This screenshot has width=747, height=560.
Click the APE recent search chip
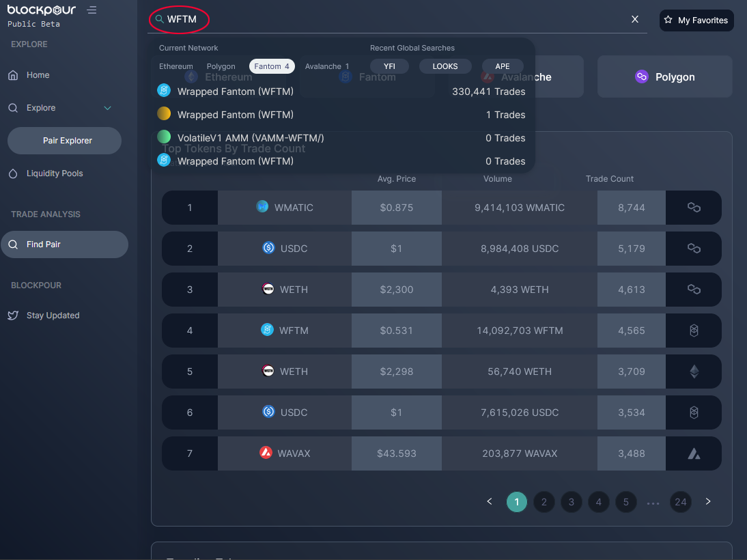pos(502,66)
